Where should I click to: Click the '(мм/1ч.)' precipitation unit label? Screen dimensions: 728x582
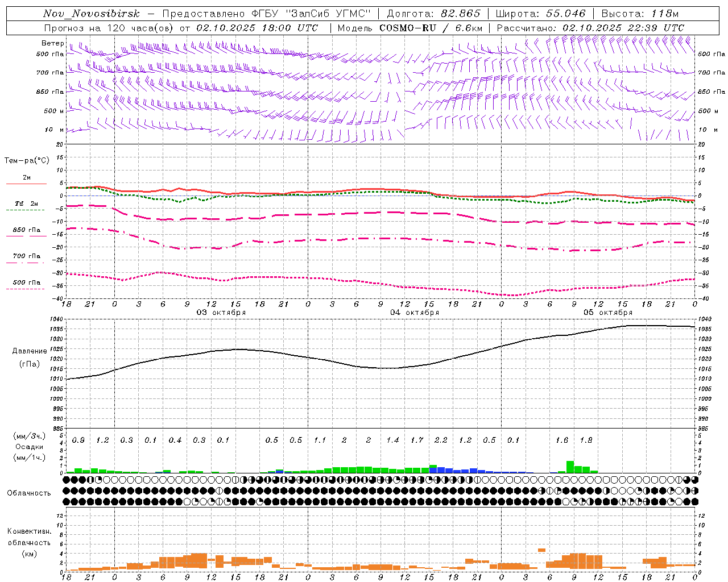coord(29,458)
